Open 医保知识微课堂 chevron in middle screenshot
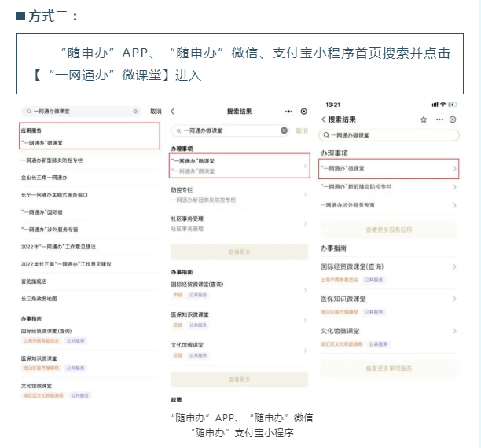Image resolution: width=481 pixels, height=448 pixels. [x=305, y=320]
